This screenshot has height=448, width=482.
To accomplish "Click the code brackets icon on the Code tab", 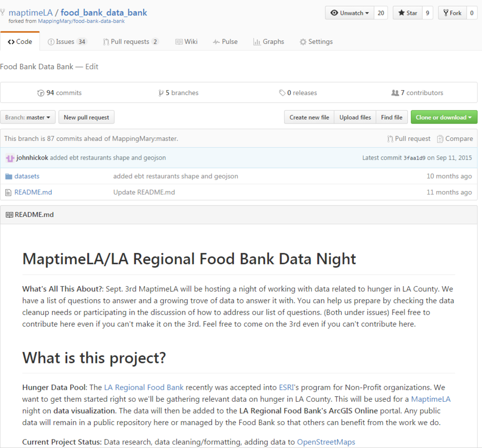I will (11, 42).
